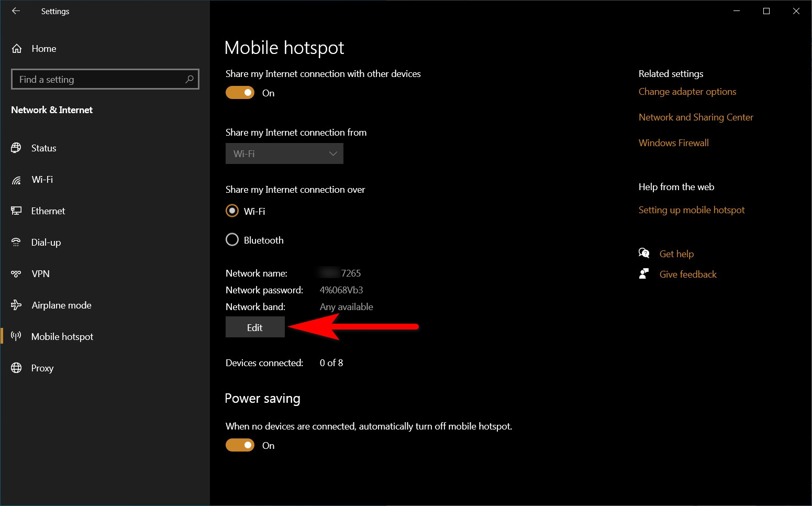The width and height of the screenshot is (812, 506).
Task: Click the Proxy globe icon
Action: (16, 368)
